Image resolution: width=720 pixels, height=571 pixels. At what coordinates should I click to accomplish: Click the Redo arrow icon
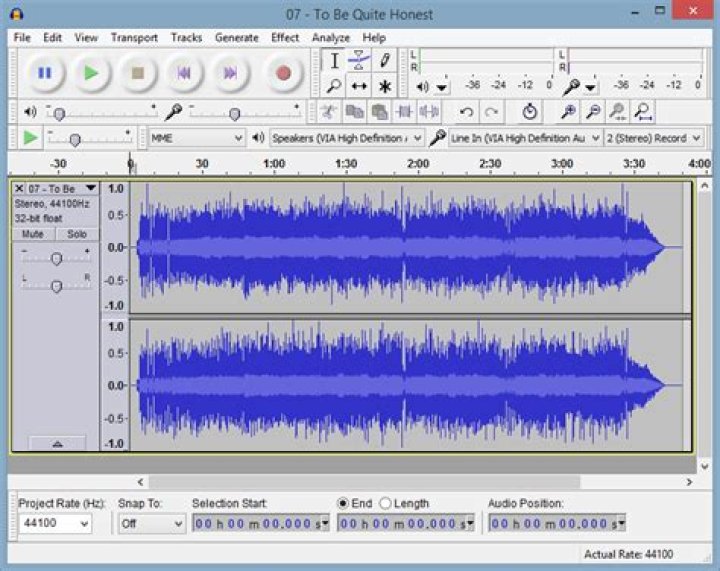coord(491,112)
